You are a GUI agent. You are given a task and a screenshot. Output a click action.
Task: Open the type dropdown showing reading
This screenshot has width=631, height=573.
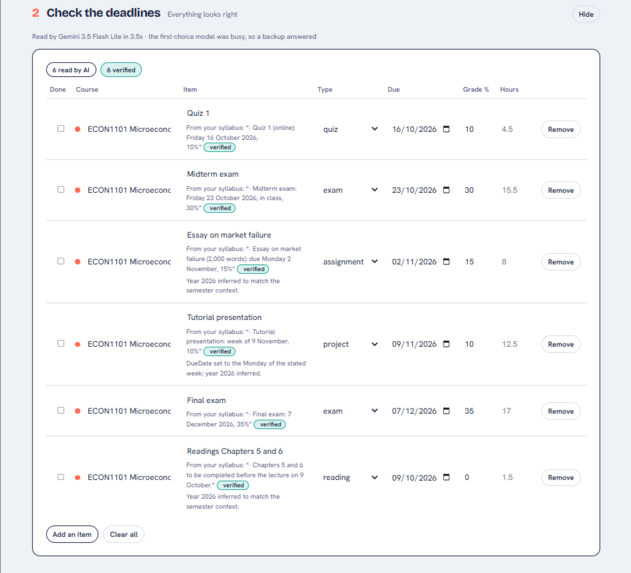pos(350,477)
